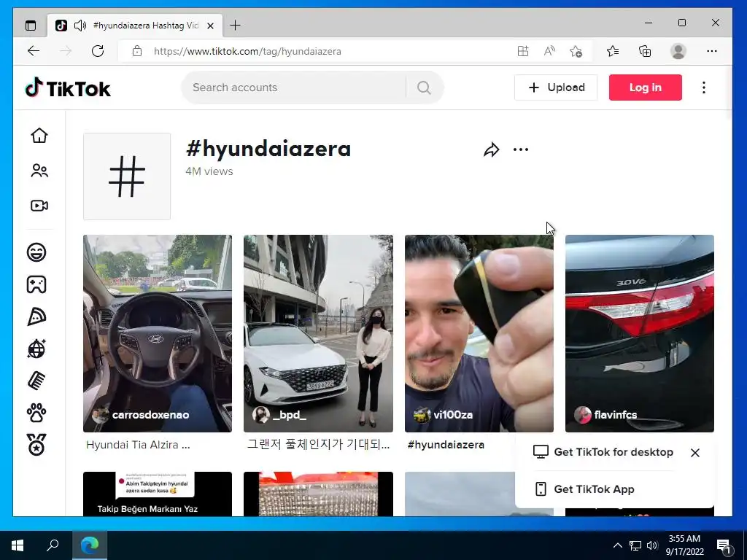Screen dimensions: 747x560
Task: Open the hashtag more options ellipsis
Action: (521, 149)
